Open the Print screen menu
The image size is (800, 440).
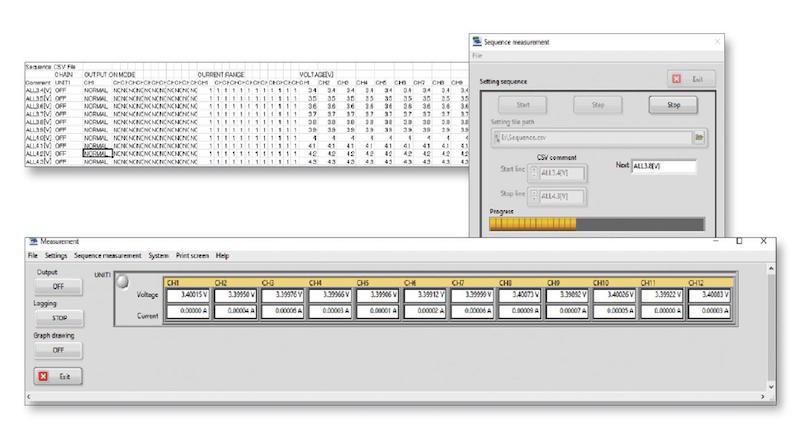[192, 256]
